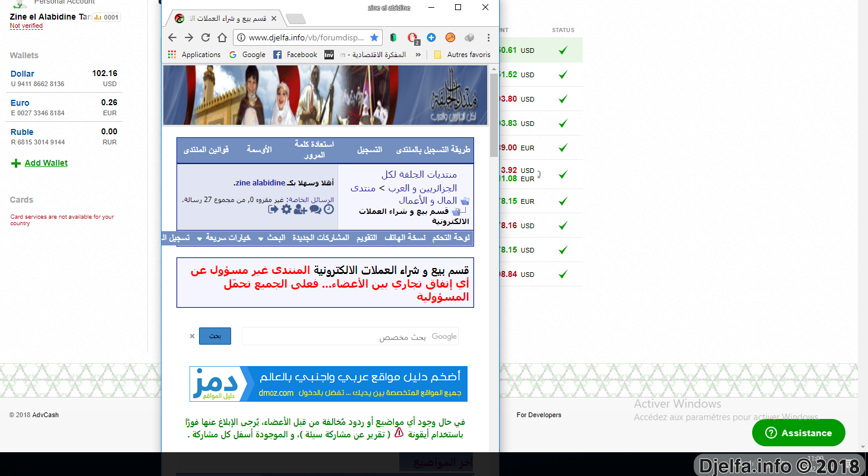Image resolution: width=868 pixels, height=476 pixels.
Task: Click status checkmark in the 0.61 USD row
Action: [563, 51]
